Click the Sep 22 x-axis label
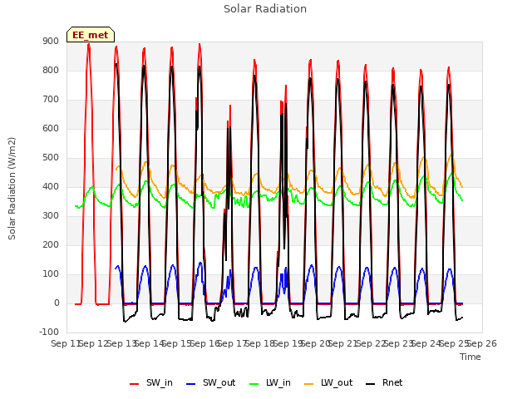 click(x=372, y=343)
